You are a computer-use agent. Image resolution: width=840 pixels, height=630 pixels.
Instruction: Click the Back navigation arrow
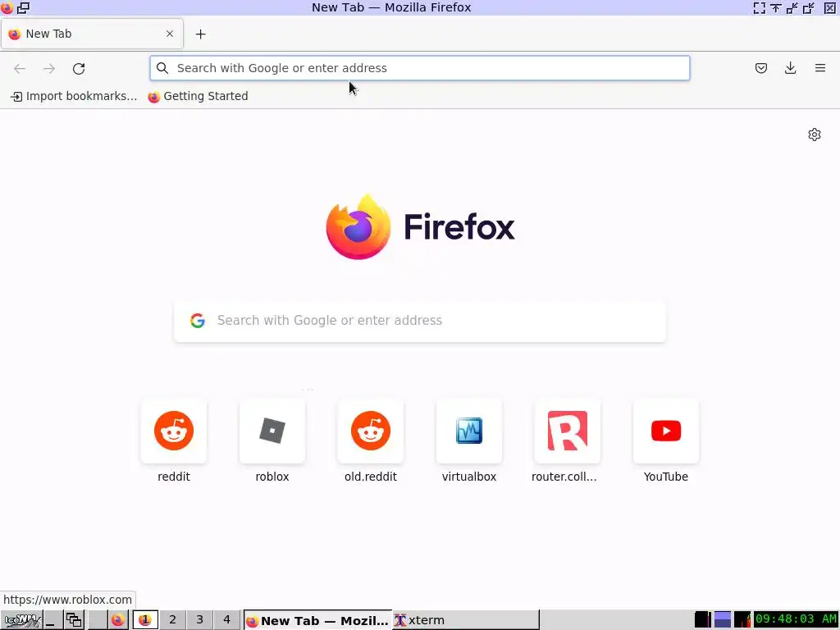pyautogui.click(x=20, y=69)
